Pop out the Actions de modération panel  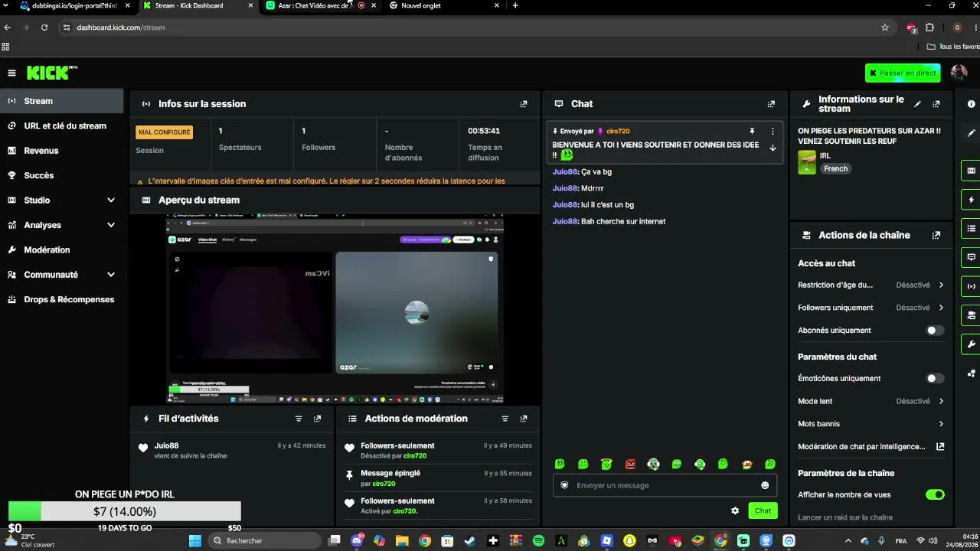pos(524,419)
